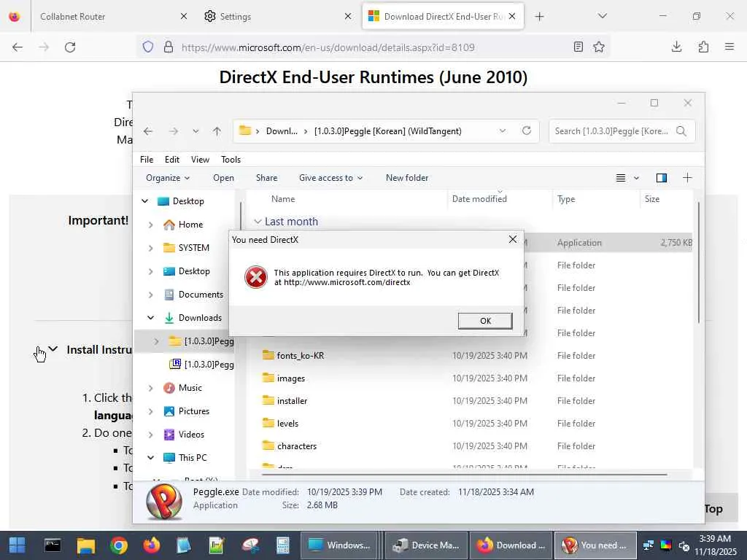Go forward in File Explorer
747x560 pixels.
point(174,131)
